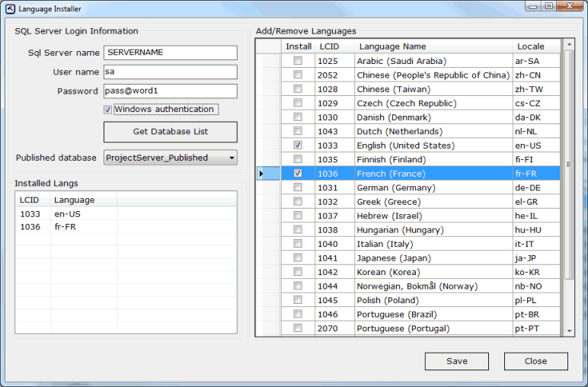
Task: Toggle the Windows authentication checkbox
Action: point(107,110)
